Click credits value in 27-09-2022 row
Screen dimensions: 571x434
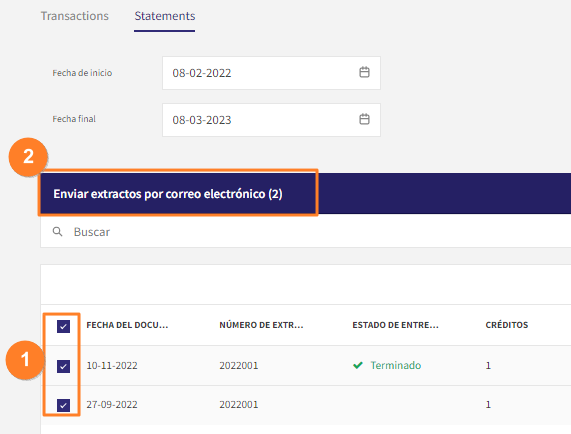488,405
